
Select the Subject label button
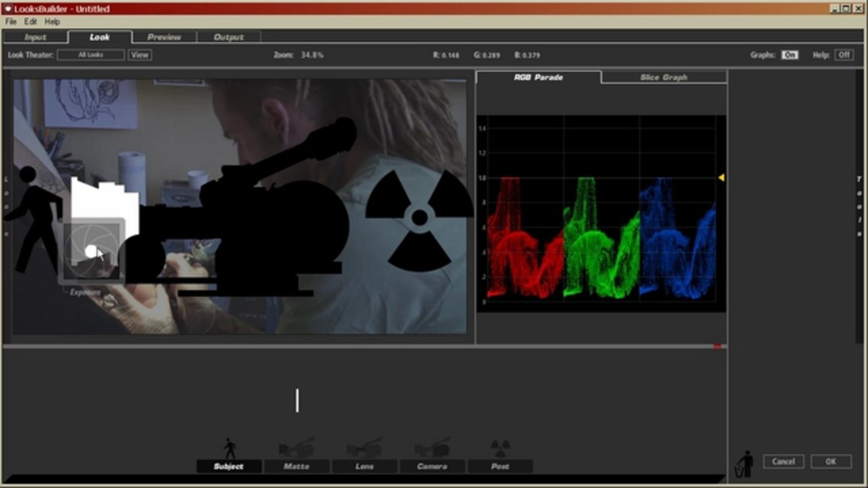coord(229,466)
